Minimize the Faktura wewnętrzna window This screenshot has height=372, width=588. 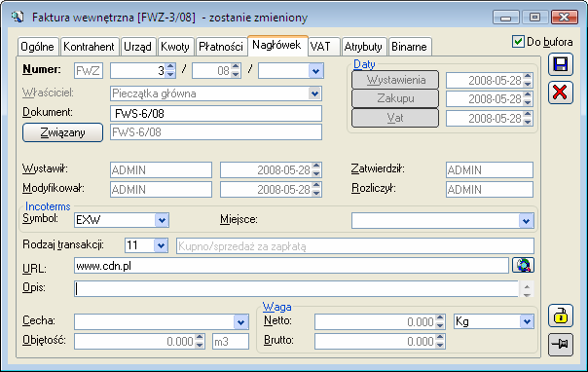(x=506, y=18)
